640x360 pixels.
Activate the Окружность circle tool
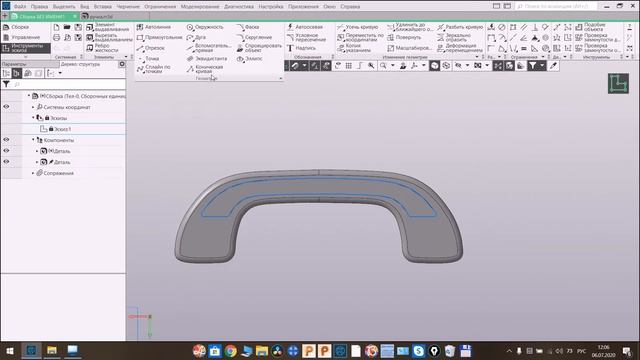point(205,27)
